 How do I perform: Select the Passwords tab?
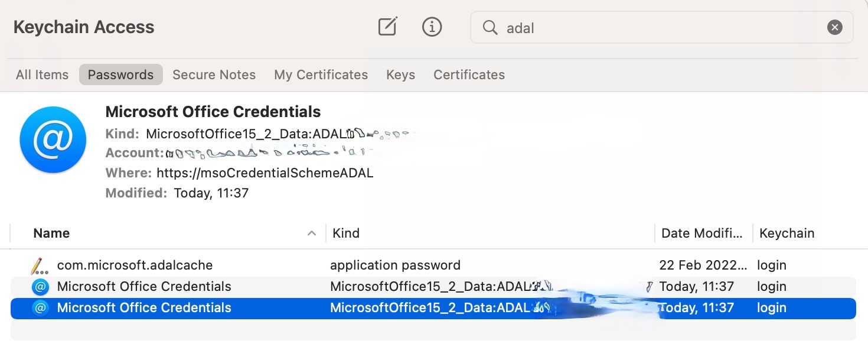(120, 75)
